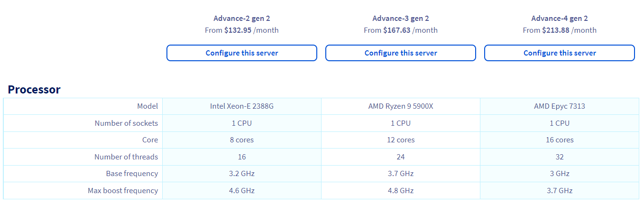The image size is (644, 205).
Task: Select the Intel Xeon-E 2388G cell
Action: 242,106
